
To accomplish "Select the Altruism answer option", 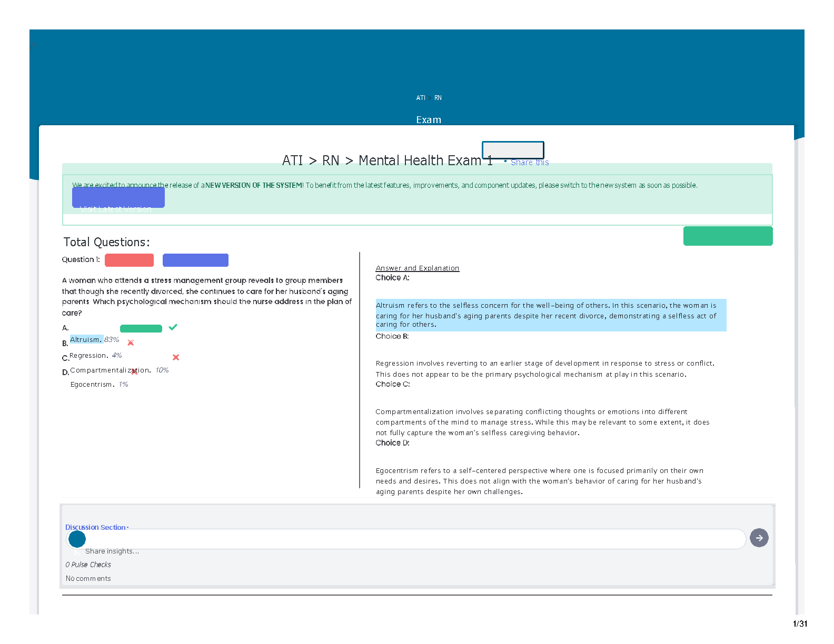I will pyautogui.click(x=86, y=340).
